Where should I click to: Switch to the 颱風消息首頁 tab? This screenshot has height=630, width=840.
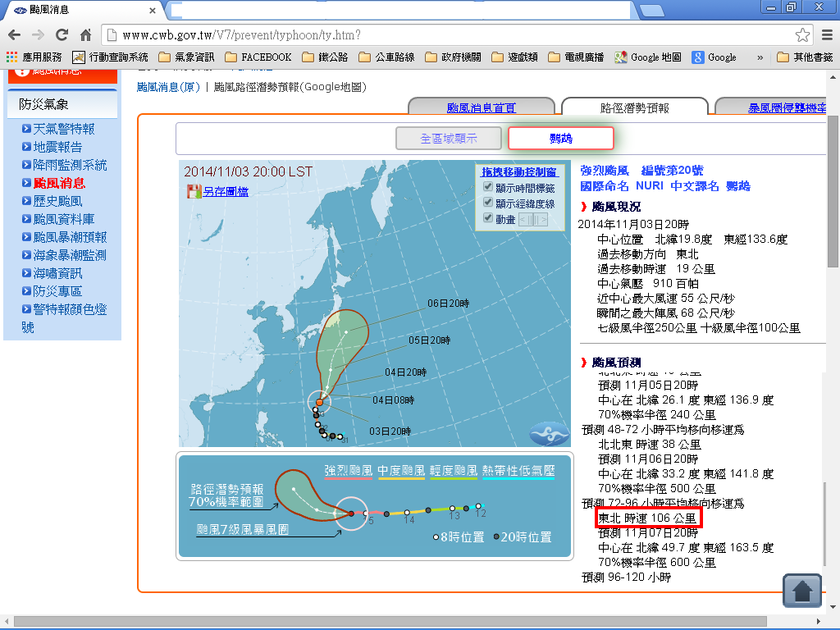(481, 107)
